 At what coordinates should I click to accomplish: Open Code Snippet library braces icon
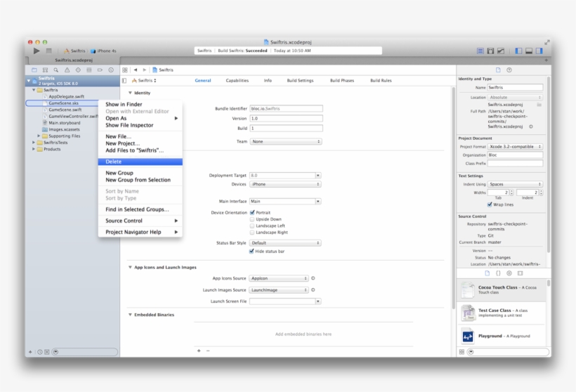[x=498, y=273]
